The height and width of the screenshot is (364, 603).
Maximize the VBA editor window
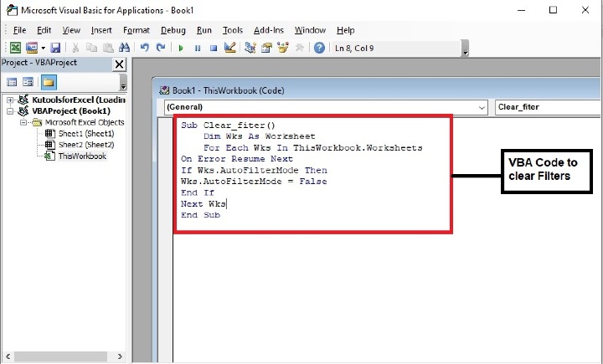[x=553, y=10]
